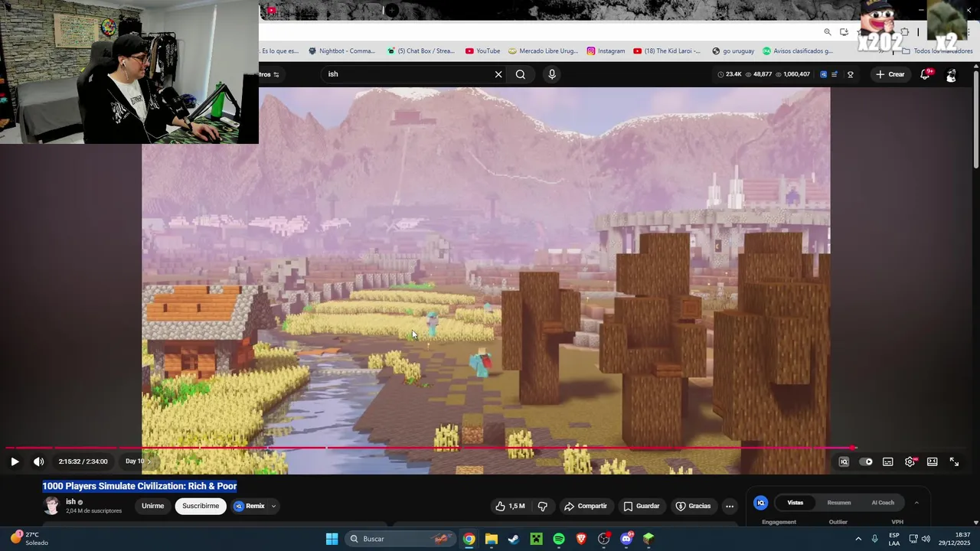
Task: Open the YouTube account avatar menu
Action: point(951,75)
